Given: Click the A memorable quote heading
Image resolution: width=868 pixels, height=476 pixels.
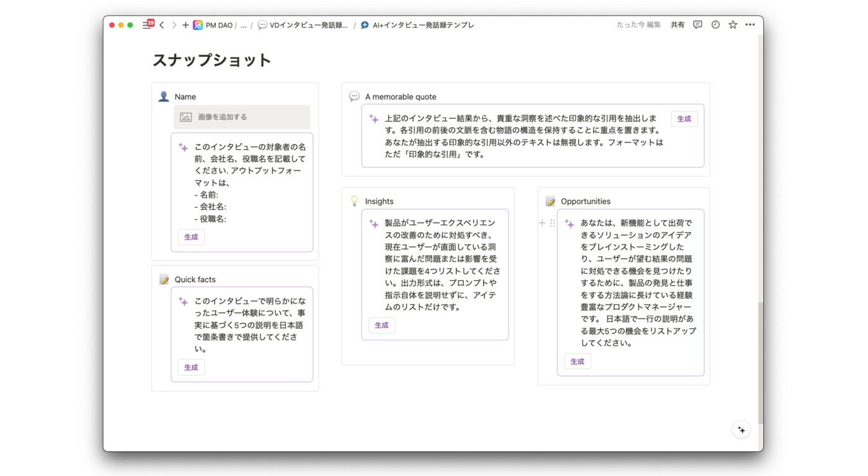Looking at the screenshot, I should click(401, 97).
